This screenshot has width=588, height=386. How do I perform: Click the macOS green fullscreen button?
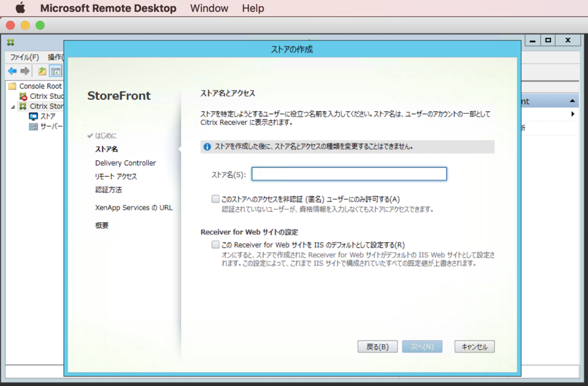point(40,25)
